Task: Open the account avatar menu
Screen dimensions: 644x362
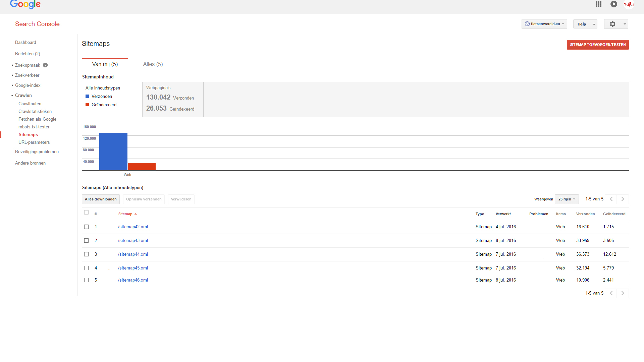Action: [629, 4]
